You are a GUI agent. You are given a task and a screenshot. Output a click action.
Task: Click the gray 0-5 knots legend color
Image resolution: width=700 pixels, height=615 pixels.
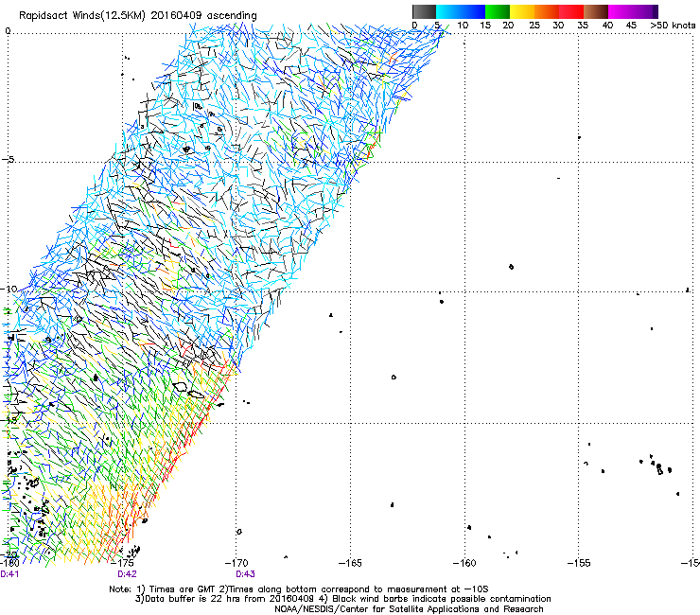point(424,11)
